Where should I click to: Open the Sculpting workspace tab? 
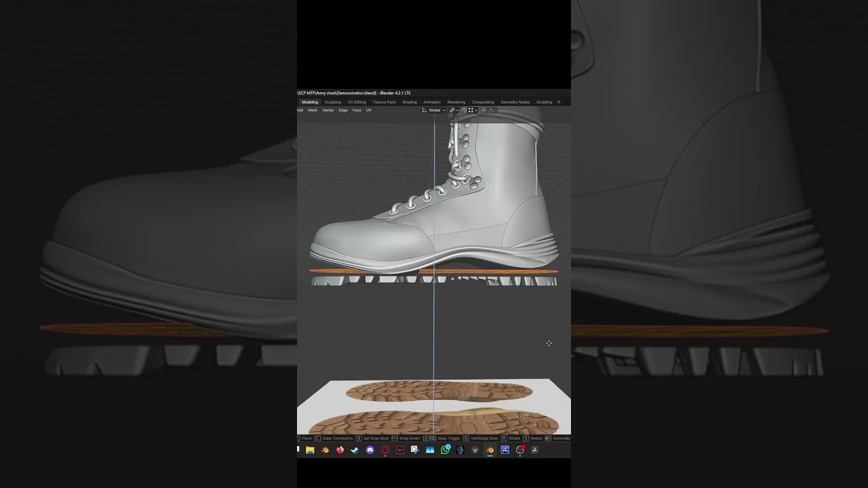pos(333,102)
